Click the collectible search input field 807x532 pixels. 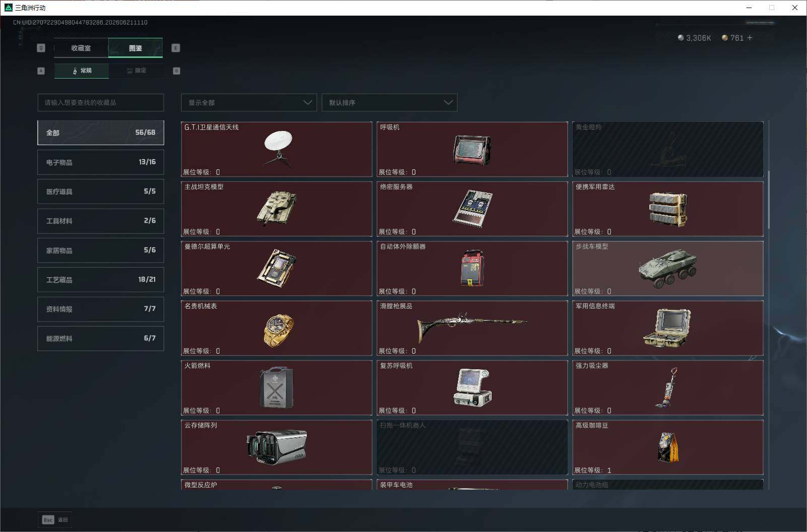101,102
